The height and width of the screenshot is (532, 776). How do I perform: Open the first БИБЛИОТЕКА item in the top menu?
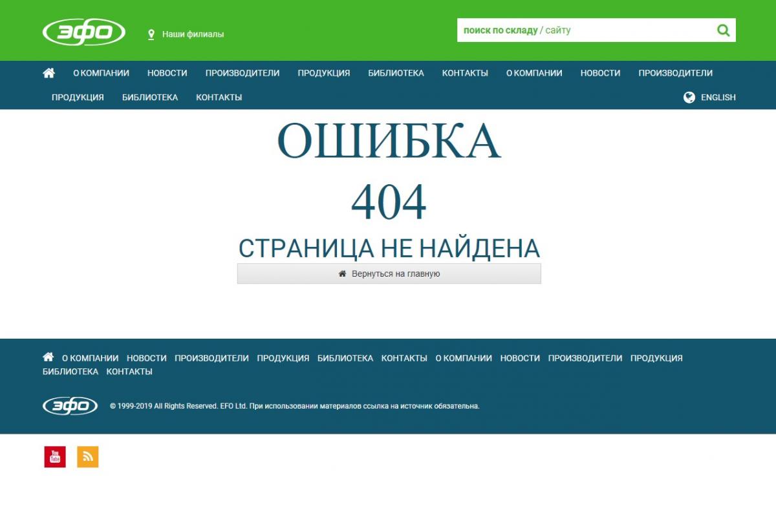(396, 73)
